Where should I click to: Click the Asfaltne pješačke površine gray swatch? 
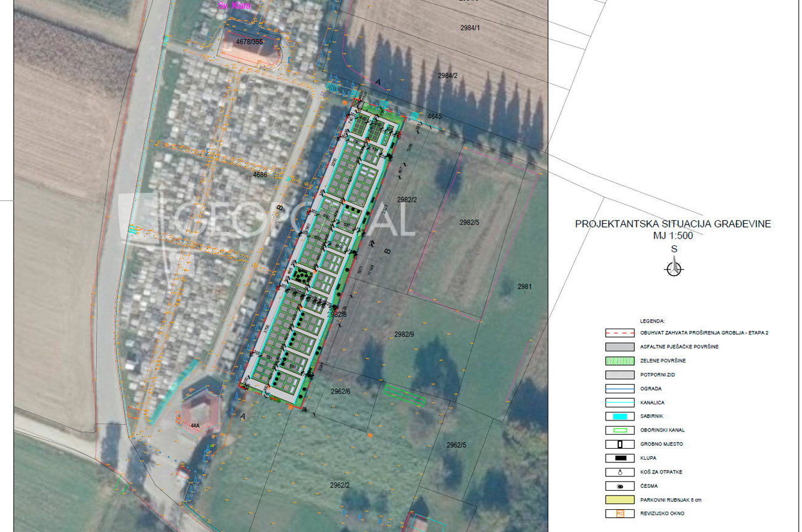pyautogui.click(x=619, y=346)
